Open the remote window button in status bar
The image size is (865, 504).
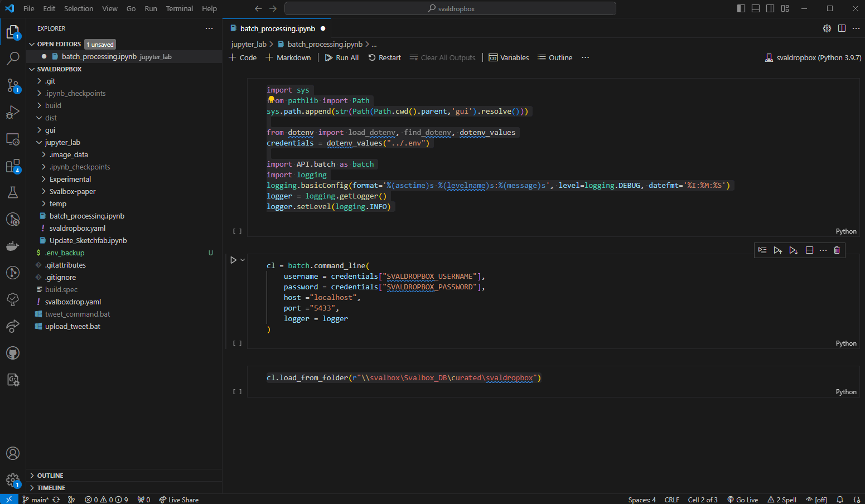click(8, 500)
